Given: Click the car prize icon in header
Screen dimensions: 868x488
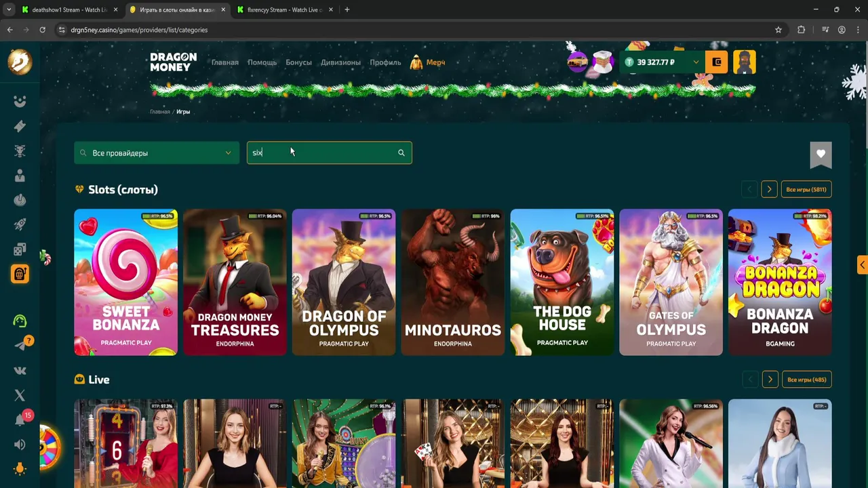Looking at the screenshot, I should 577,62.
